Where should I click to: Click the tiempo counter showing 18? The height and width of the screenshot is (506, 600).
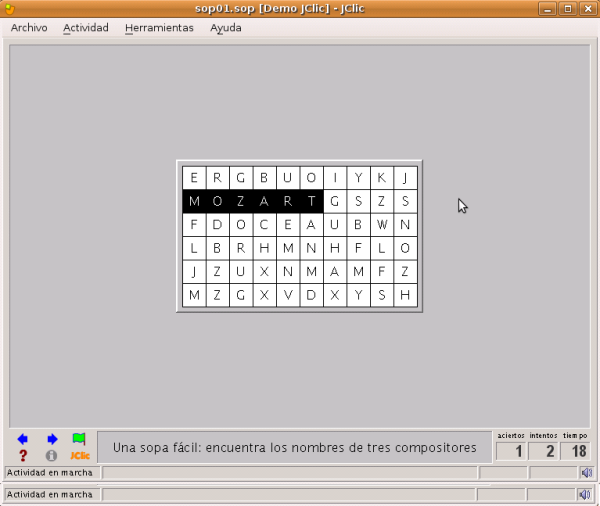[575, 451]
